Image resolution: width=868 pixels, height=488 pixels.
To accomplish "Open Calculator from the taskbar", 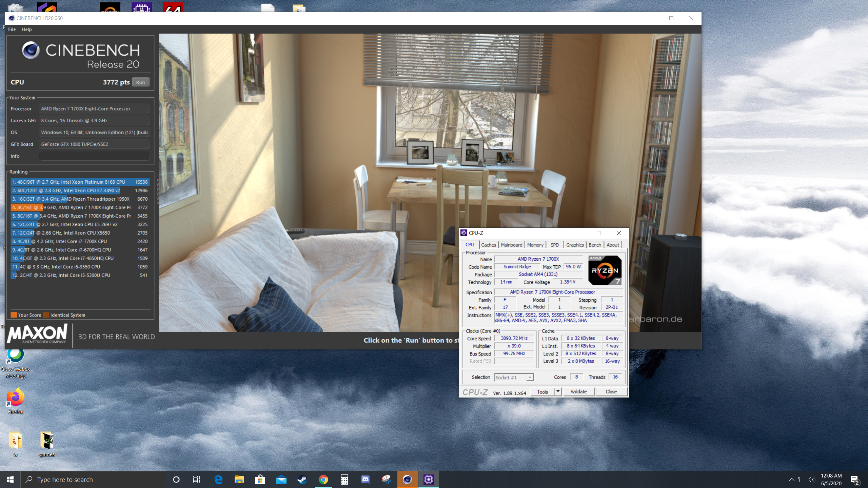I will [x=344, y=480].
